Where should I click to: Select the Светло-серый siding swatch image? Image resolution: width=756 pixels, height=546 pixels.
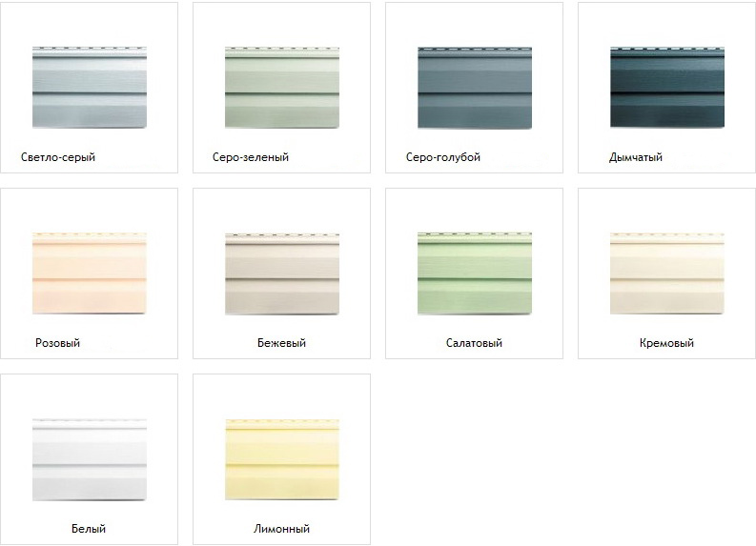(90, 87)
